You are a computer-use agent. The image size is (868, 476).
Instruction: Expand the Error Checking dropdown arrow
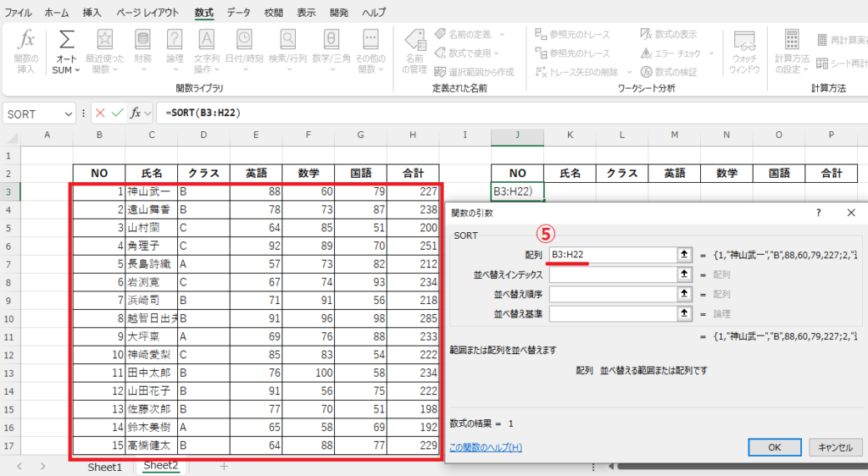[711, 53]
